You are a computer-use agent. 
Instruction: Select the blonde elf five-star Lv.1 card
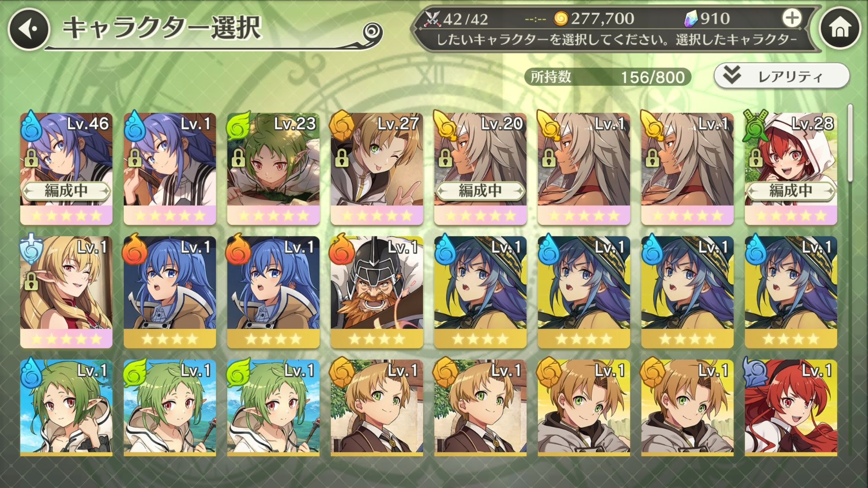66,292
